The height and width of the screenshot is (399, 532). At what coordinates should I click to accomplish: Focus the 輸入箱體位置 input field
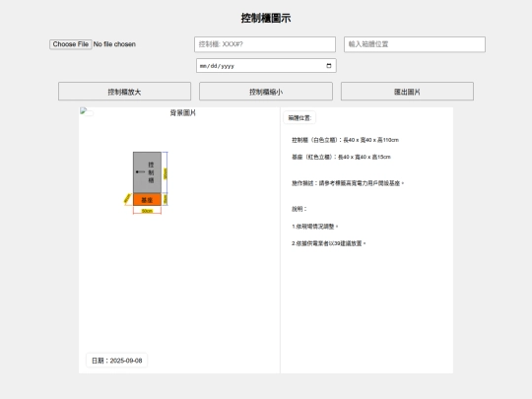tap(415, 44)
